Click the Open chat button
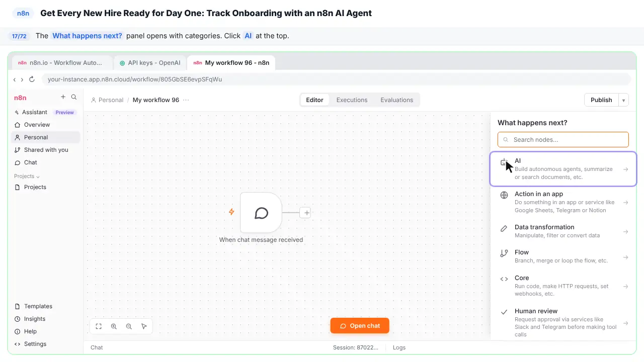The image size is (644, 362). click(360, 326)
